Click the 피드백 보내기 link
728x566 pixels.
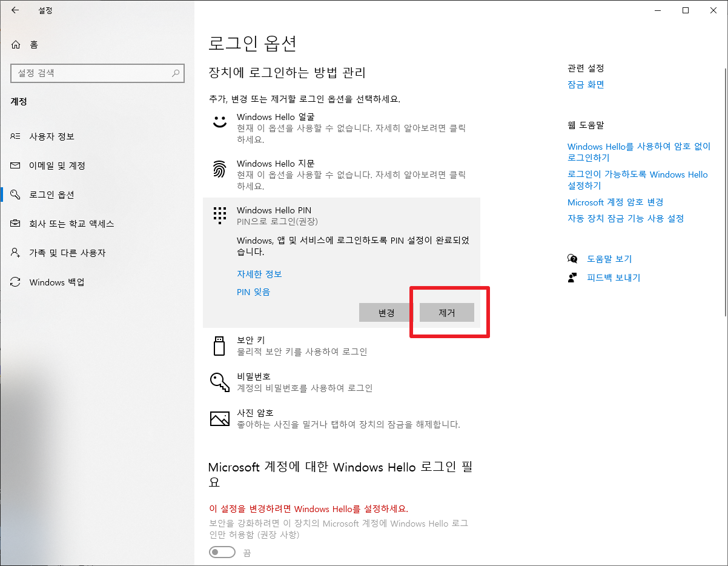[x=614, y=278]
